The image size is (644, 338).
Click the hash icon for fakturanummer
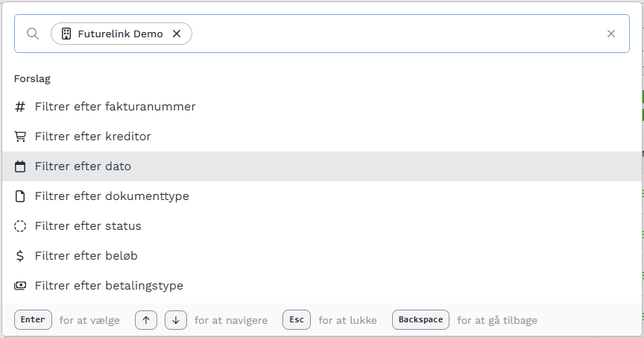tap(20, 107)
